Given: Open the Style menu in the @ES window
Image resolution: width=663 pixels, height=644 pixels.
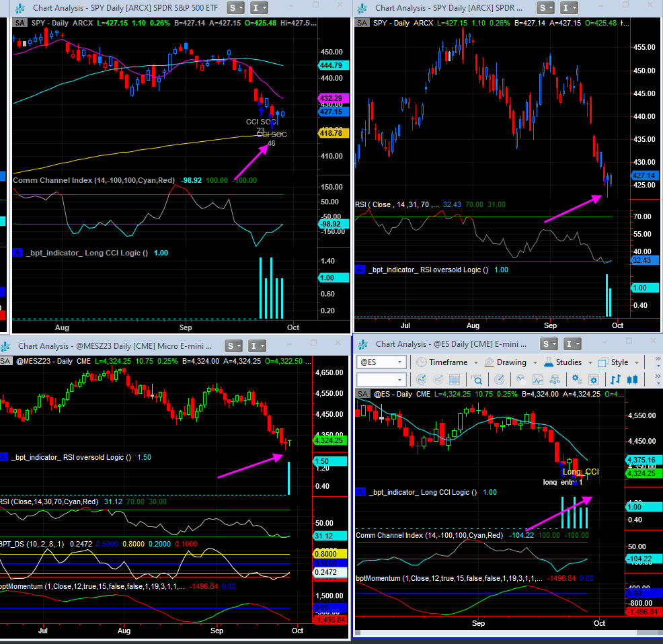Looking at the screenshot, I should [618, 362].
